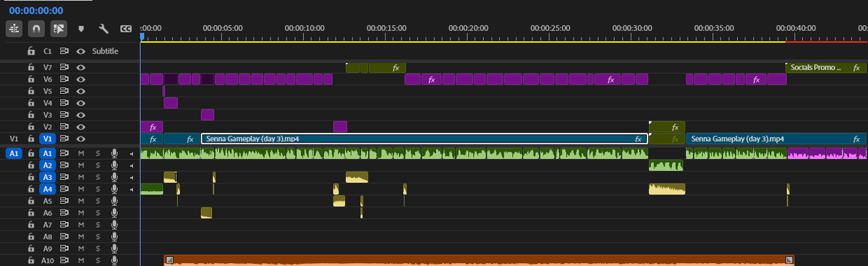Toggle sync lock for track A10

(64, 260)
